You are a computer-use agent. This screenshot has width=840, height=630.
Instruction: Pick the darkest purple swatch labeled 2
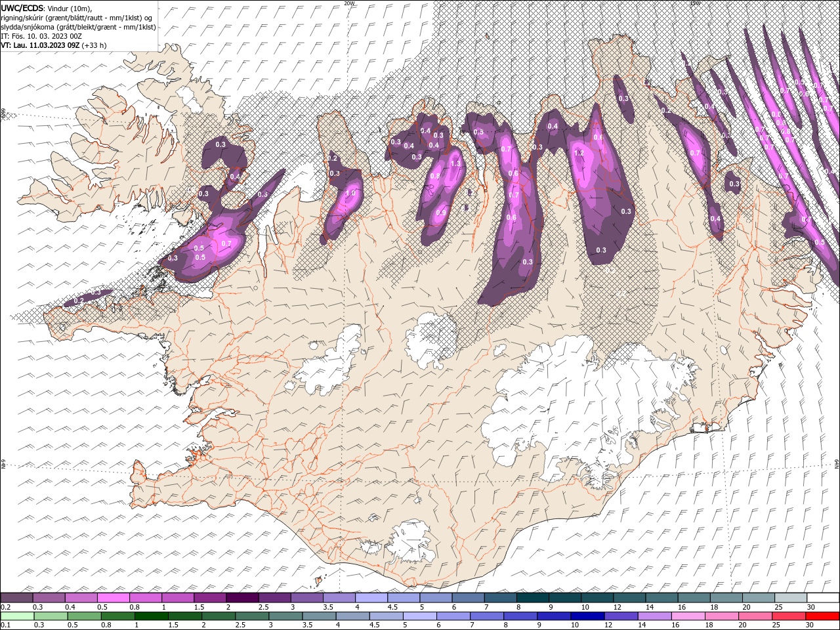pyautogui.click(x=241, y=598)
